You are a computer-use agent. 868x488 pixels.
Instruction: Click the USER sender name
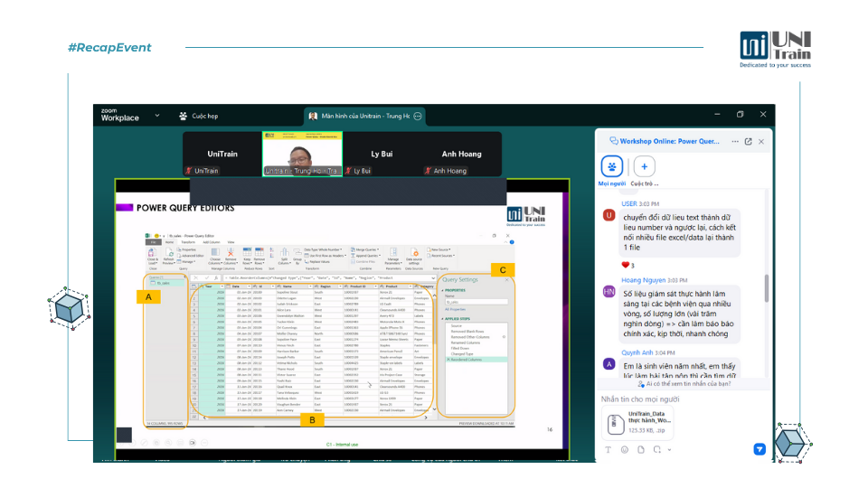pyautogui.click(x=629, y=203)
